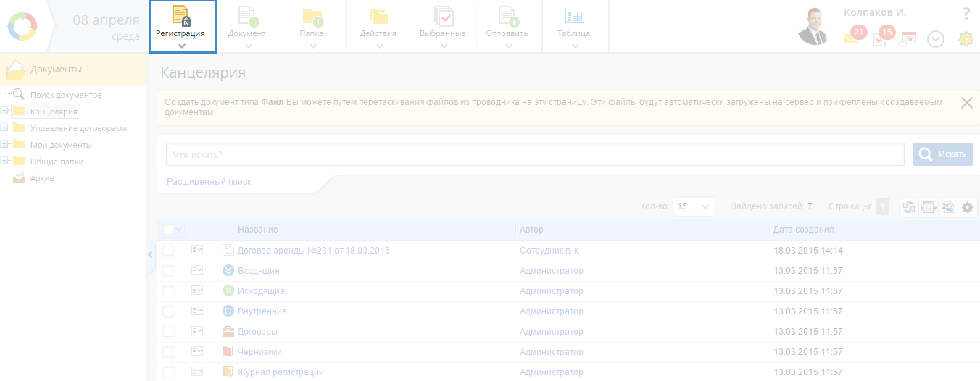Click the export to Excel icon

coord(947,207)
